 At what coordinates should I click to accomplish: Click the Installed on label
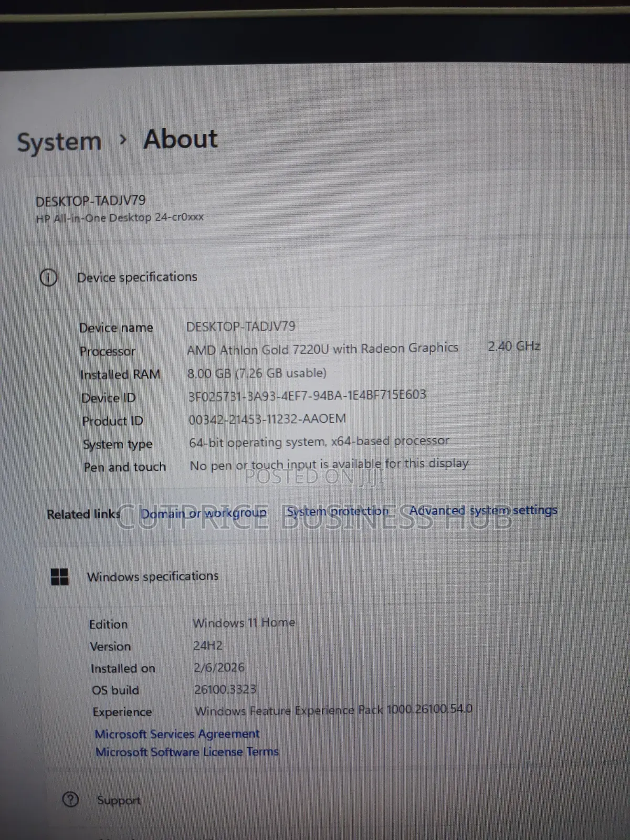pyautogui.click(x=123, y=668)
